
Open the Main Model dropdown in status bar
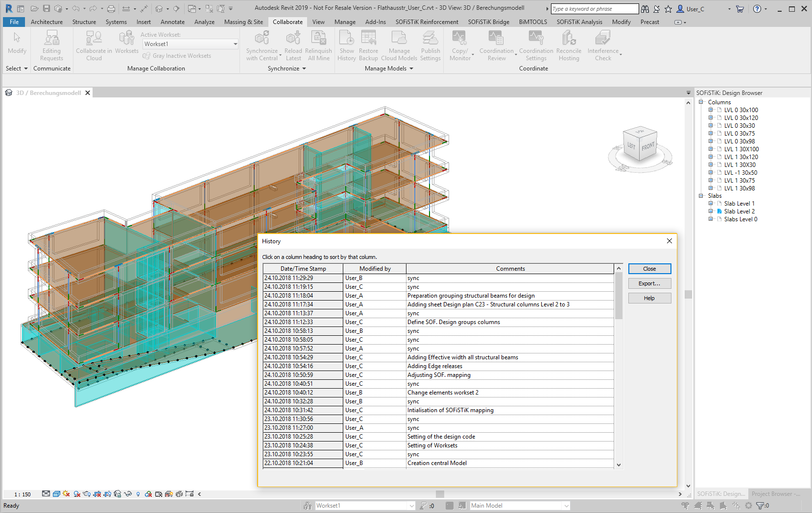coord(566,506)
